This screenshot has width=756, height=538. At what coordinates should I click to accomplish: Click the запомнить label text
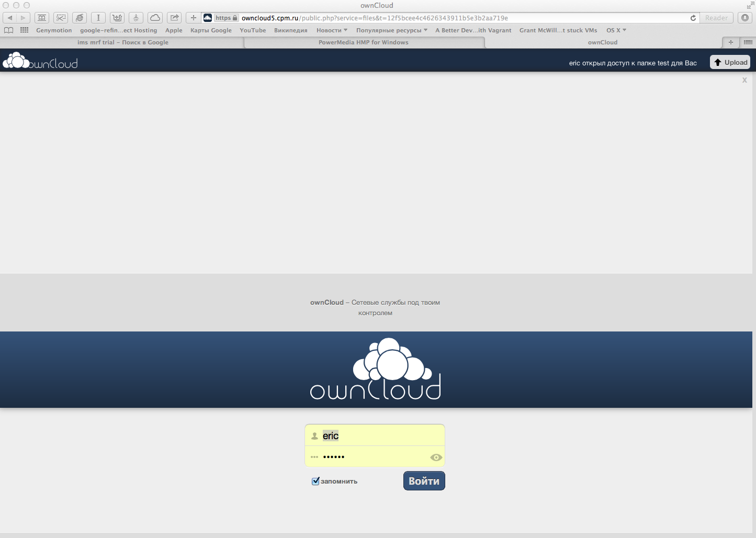[339, 482]
